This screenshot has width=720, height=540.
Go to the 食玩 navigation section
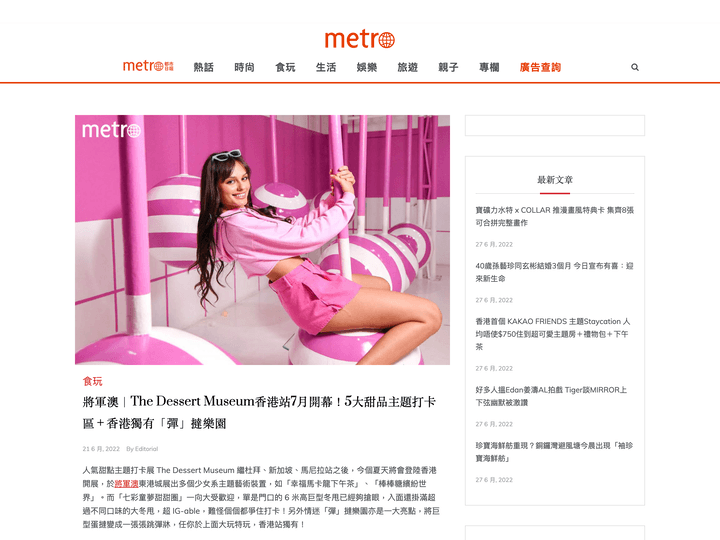tap(285, 68)
